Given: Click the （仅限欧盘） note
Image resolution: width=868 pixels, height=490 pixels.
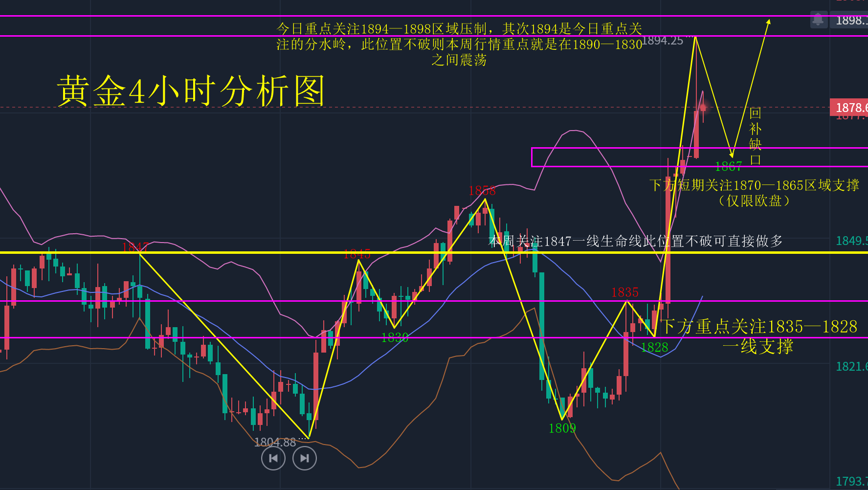Looking at the screenshot, I should pos(754,201).
